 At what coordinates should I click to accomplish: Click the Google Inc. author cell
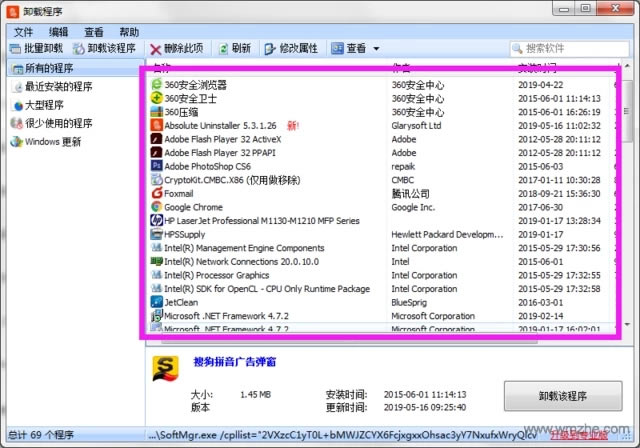coord(413,207)
